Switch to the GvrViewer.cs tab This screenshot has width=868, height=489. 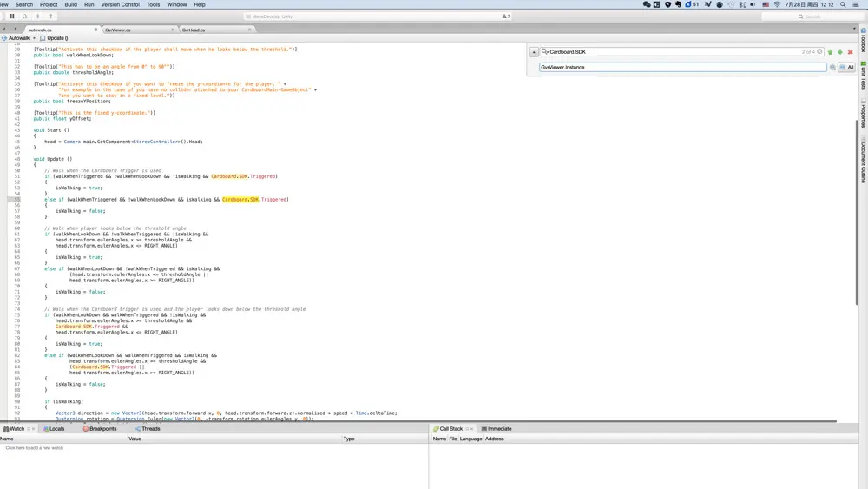pos(118,30)
